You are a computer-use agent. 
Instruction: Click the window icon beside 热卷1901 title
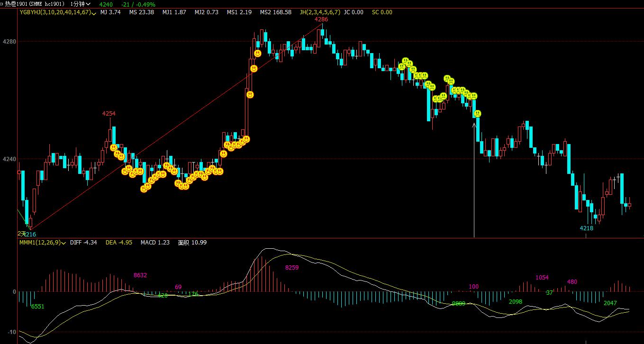[x=3, y=4]
